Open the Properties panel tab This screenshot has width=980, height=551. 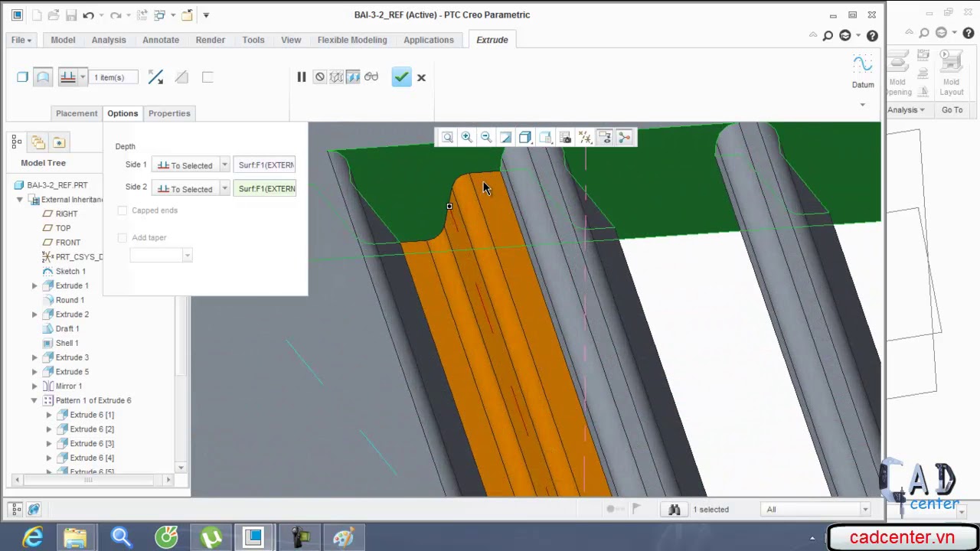169,113
